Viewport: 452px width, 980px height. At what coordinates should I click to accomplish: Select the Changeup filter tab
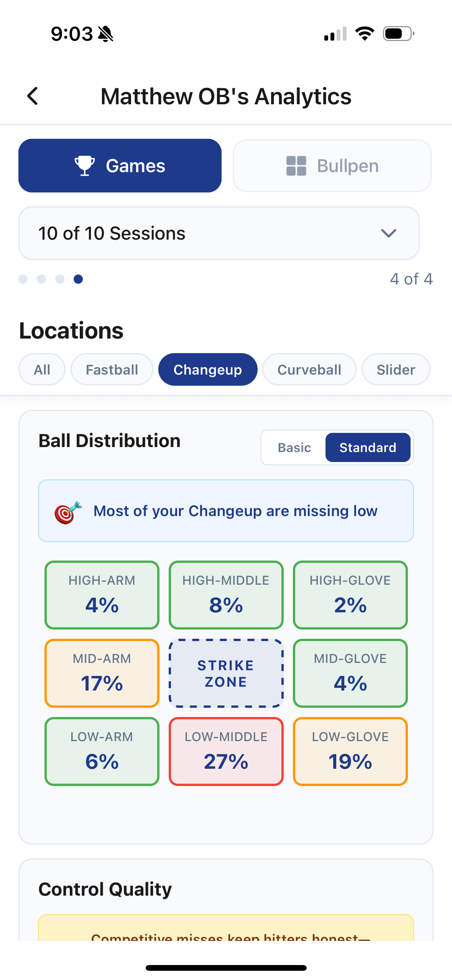coord(208,369)
